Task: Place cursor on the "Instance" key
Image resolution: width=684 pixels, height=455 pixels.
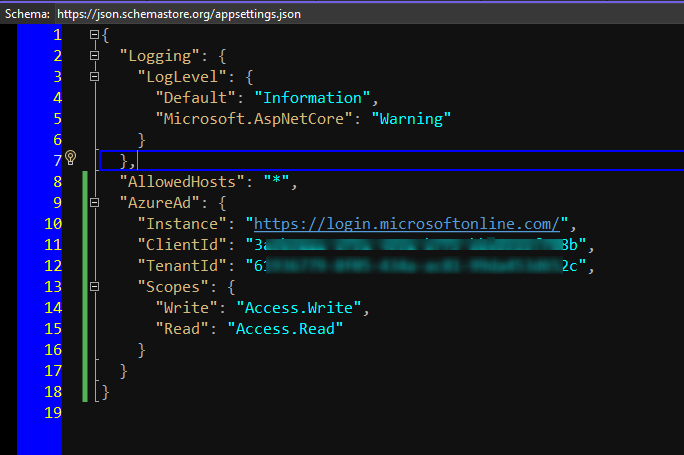Action: [184, 223]
